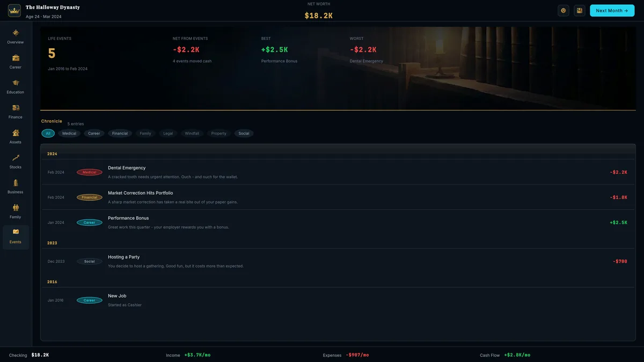Click the Performance Bonus entry title in the chronicle
The width and height of the screenshot is (644, 362).
[128, 218]
